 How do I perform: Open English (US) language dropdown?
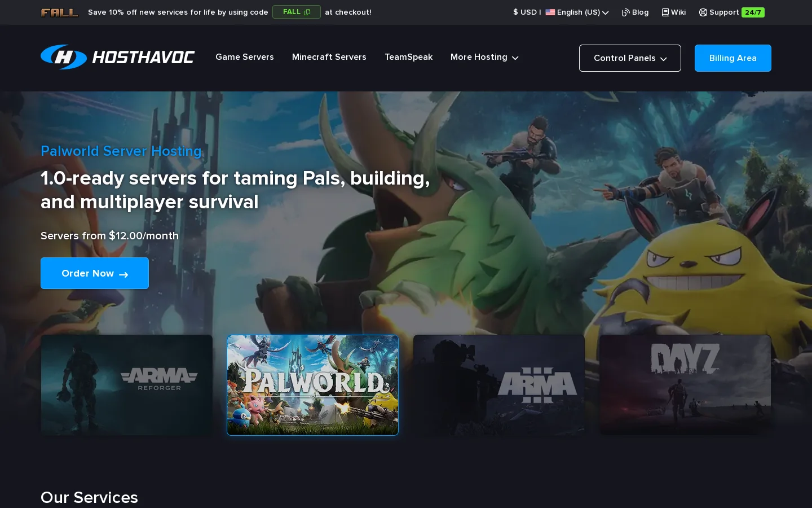click(x=577, y=12)
